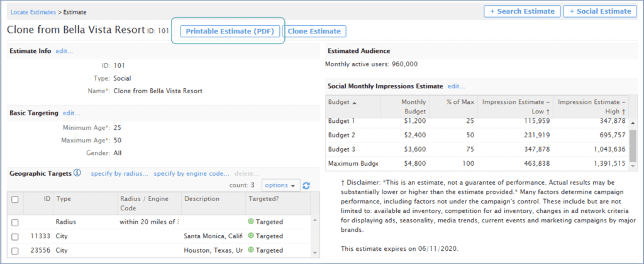Click the Targeted? column header
The height and width of the screenshot is (264, 644).
[x=277, y=203]
